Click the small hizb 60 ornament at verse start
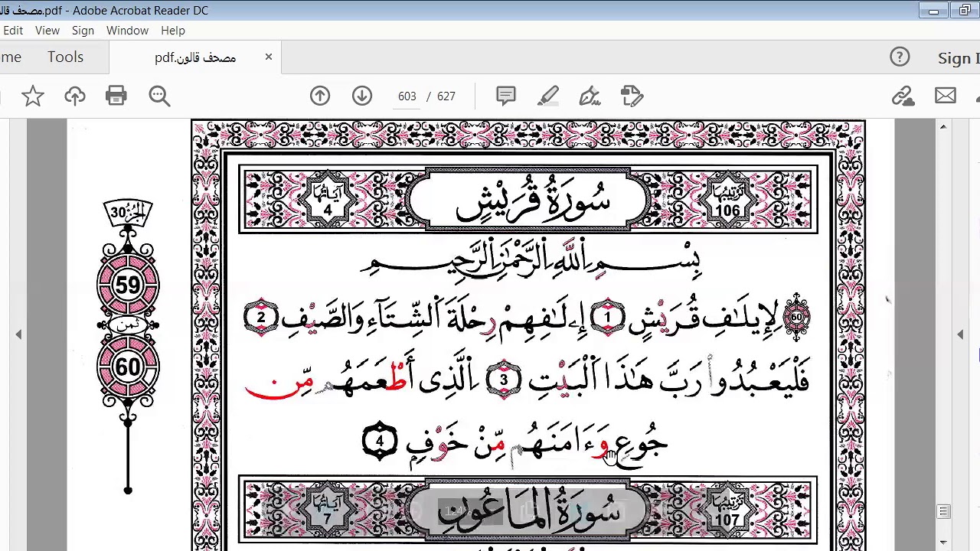Screen dimensions: 980x551 pos(796,317)
